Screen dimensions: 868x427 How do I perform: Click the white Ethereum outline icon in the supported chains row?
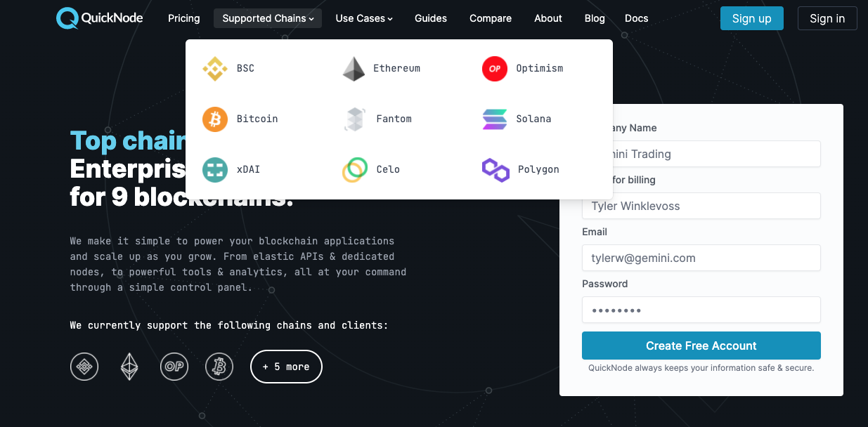129,367
